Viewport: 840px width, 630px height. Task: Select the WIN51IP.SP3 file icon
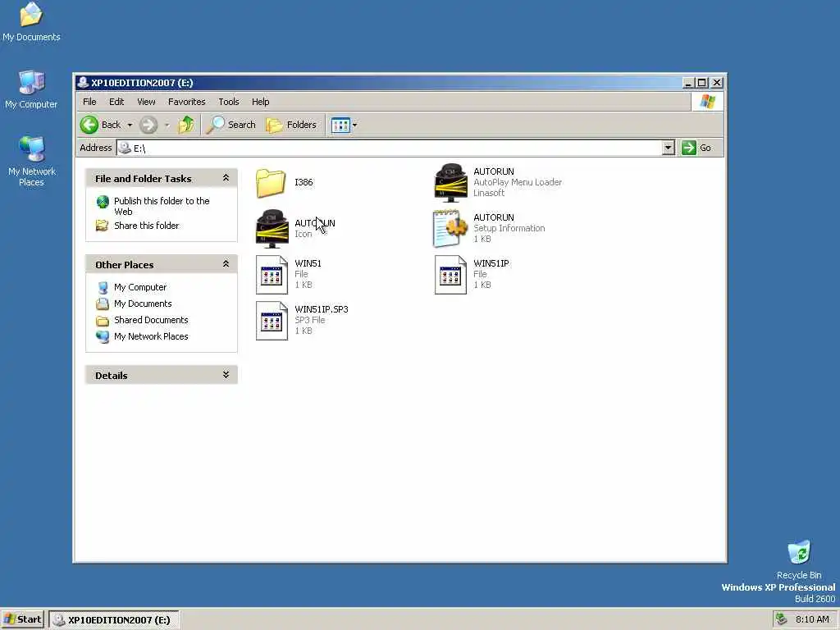[272, 321]
